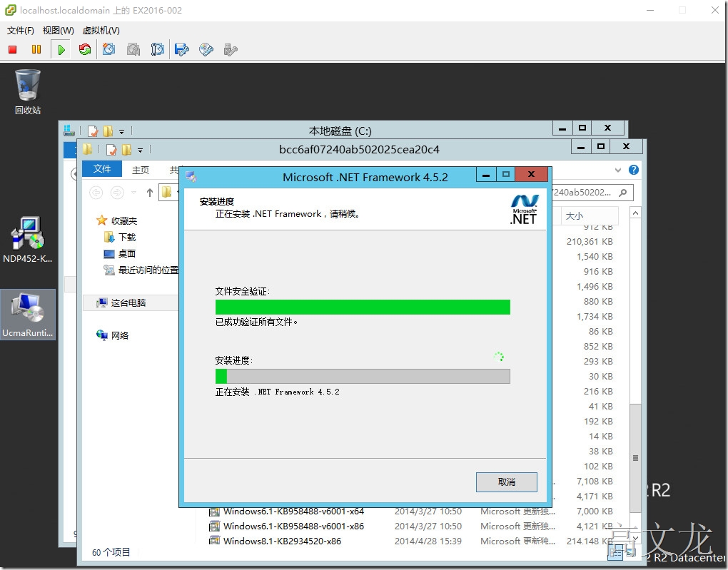
Task: Select the Recycle Bin desktop icon
Action: pos(28,92)
